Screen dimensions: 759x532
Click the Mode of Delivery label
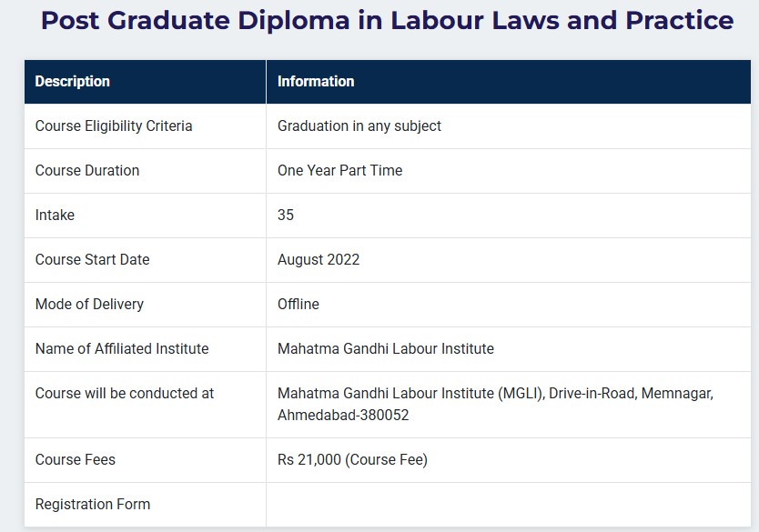(89, 305)
